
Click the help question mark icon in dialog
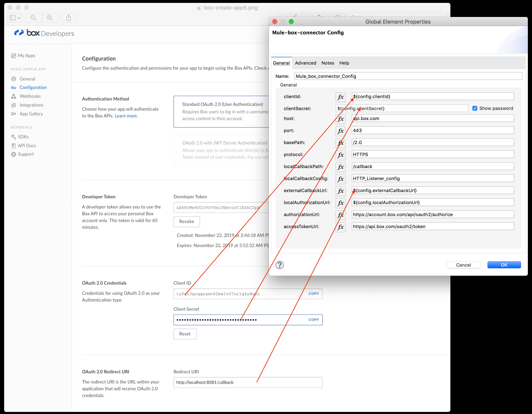(x=279, y=265)
